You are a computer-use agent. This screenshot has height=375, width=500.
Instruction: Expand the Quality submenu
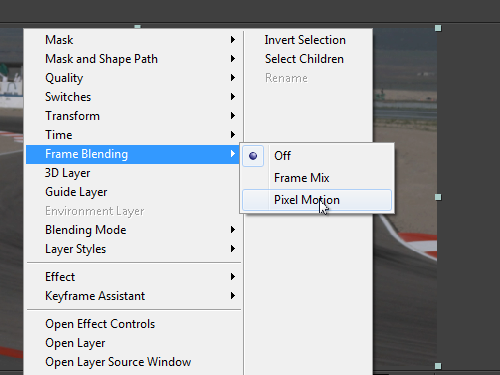[133, 78]
